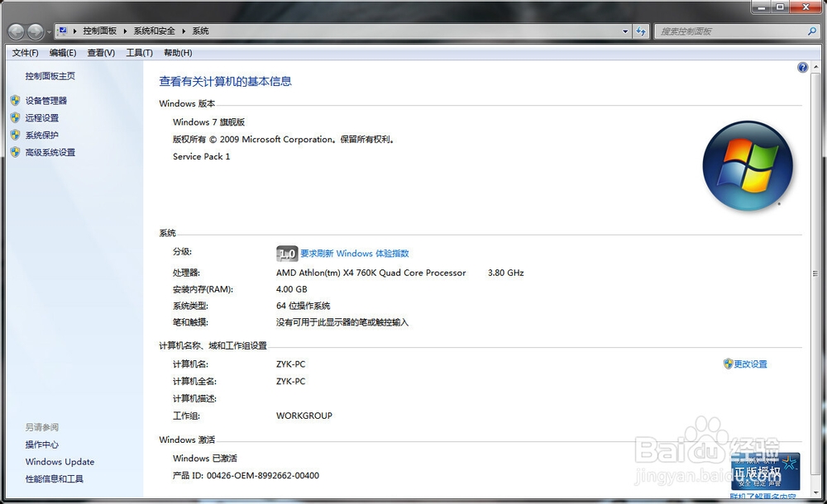Image resolution: width=827 pixels, height=504 pixels.
Task: Select computer name ZYK-PC in 计算机名 row
Action: click(x=290, y=364)
